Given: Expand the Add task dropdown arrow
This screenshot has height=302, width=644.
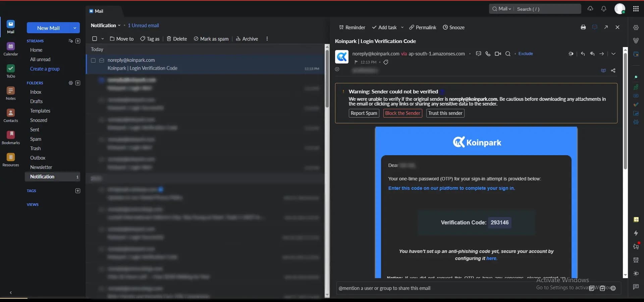Looking at the screenshot, I should [402, 28].
